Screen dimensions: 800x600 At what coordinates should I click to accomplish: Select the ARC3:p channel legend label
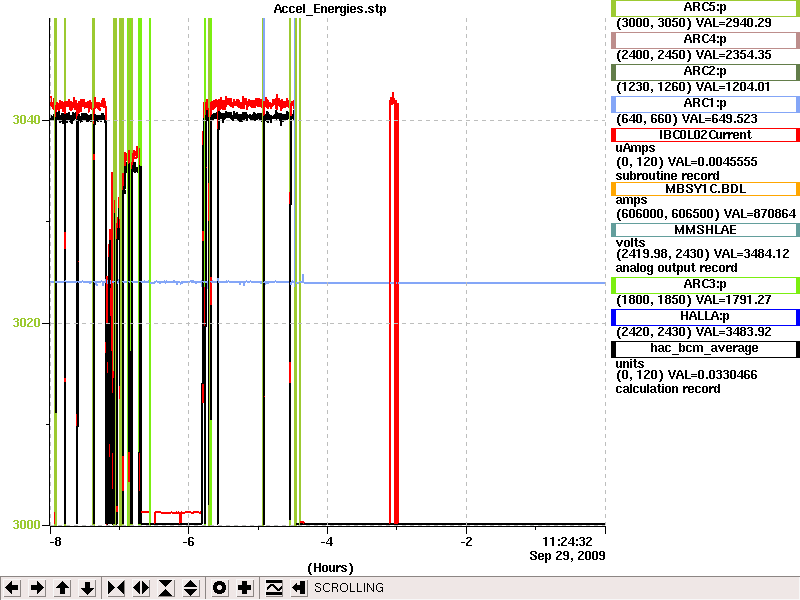tap(705, 285)
